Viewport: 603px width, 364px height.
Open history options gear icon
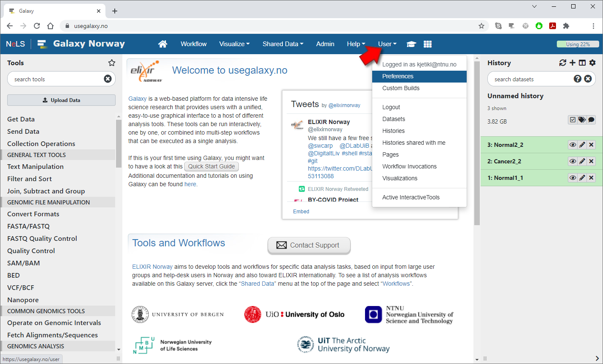pos(592,63)
